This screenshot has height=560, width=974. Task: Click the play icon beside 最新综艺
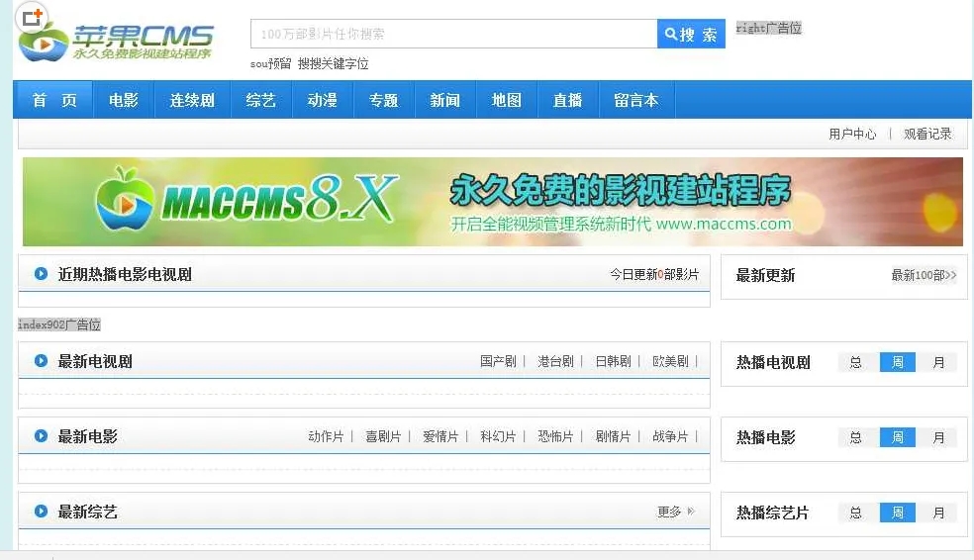(42, 512)
